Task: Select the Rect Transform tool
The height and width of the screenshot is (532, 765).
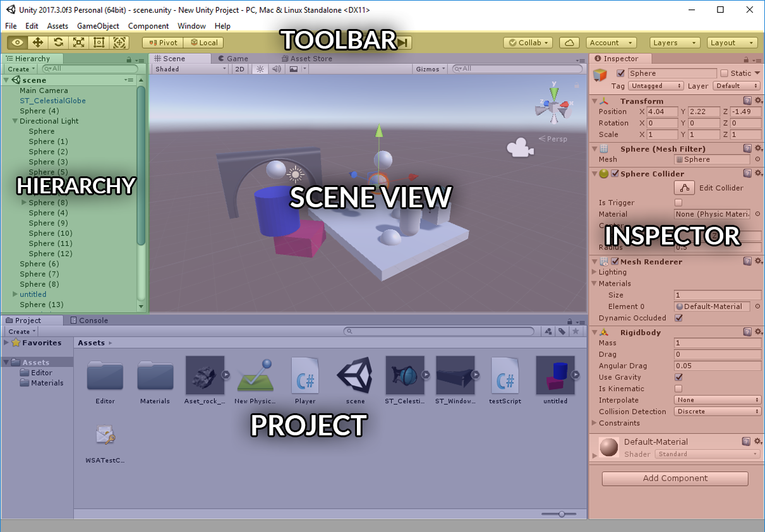Action: [99, 42]
